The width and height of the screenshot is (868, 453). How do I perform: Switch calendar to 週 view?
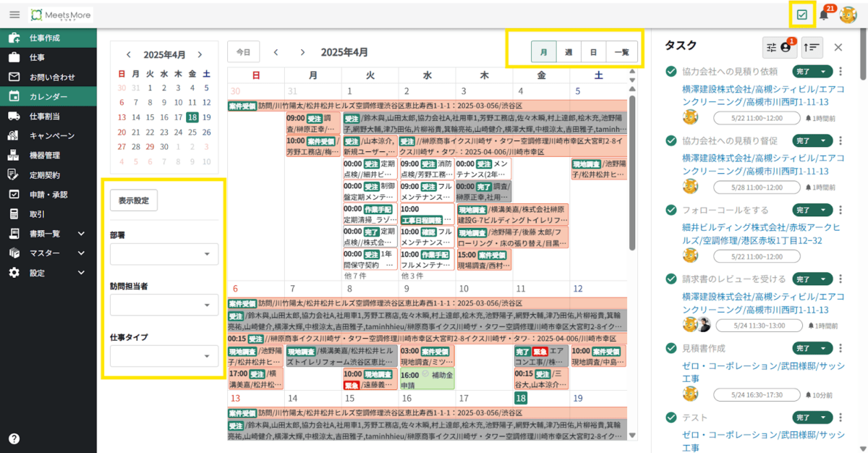click(x=569, y=52)
